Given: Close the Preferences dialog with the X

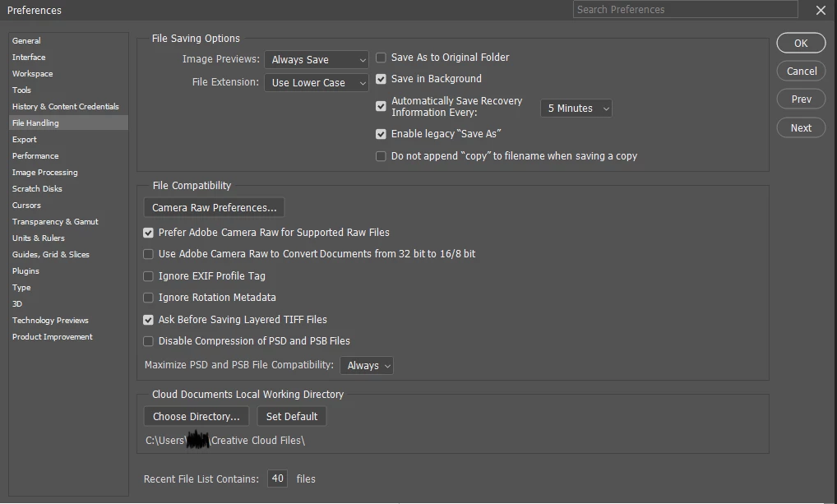Looking at the screenshot, I should click(x=821, y=10).
